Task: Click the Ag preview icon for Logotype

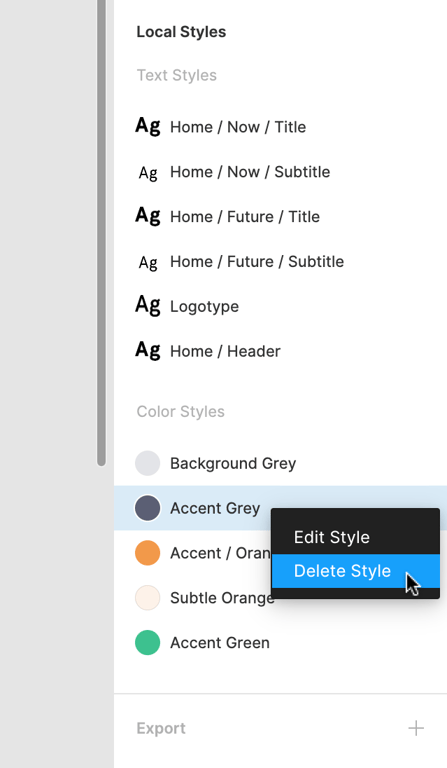Action: point(148,306)
